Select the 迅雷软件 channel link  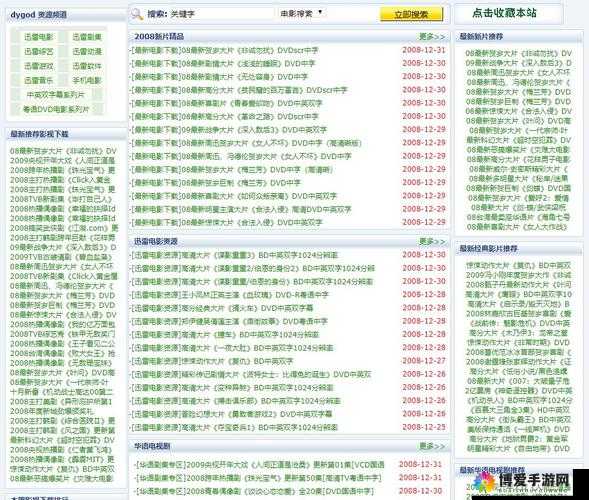(87, 66)
